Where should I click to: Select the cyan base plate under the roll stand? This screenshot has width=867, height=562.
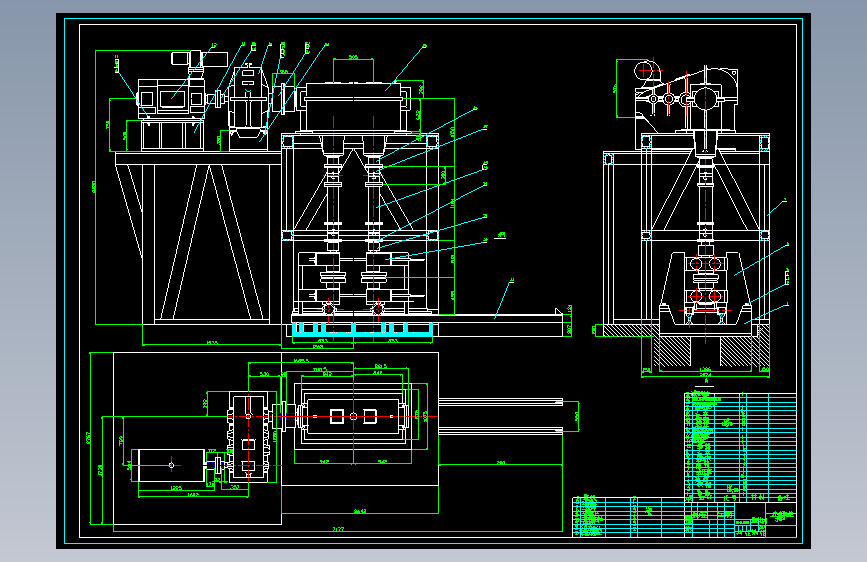tap(362, 329)
